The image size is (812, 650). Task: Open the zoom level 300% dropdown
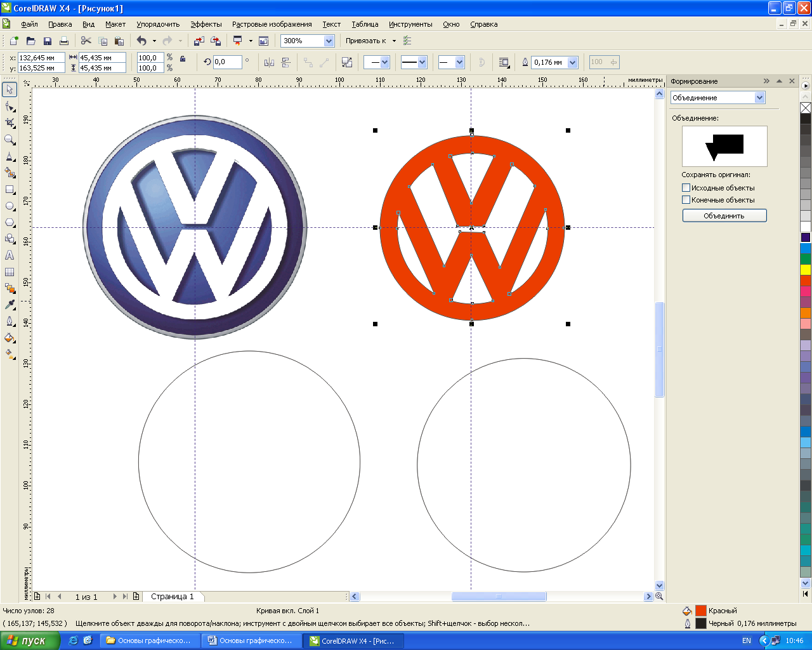click(x=329, y=41)
